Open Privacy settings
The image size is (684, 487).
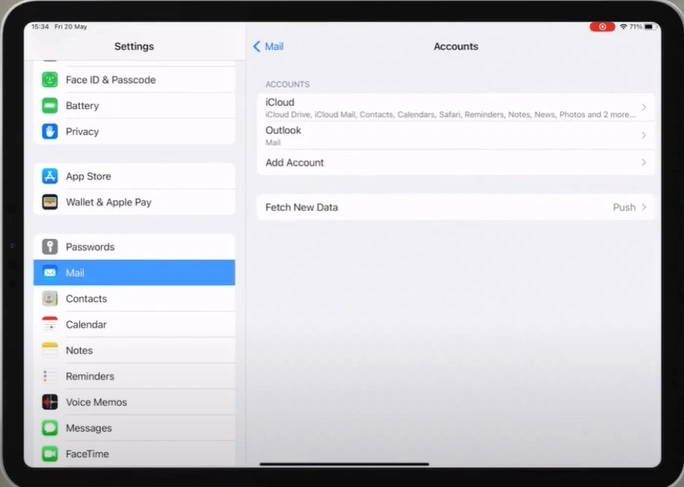pyautogui.click(x=134, y=131)
